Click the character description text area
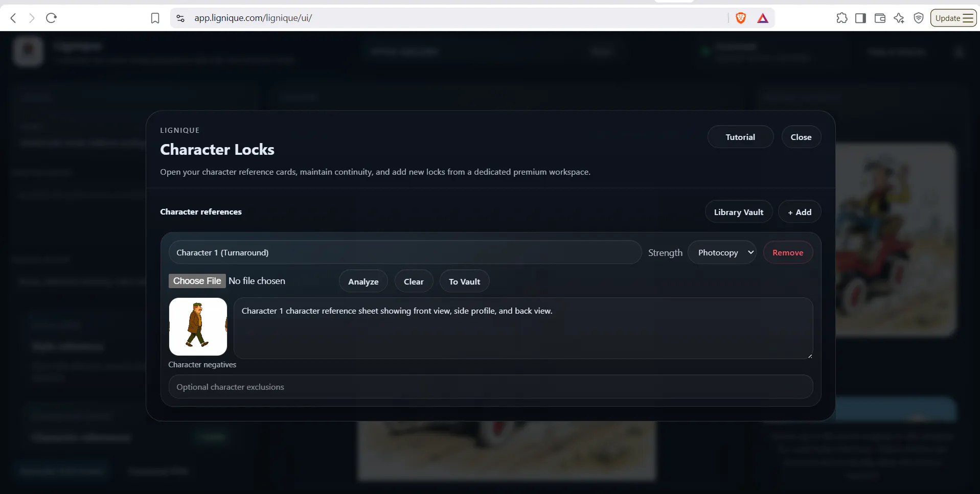Screen dimensions: 980x494 tap(523, 328)
